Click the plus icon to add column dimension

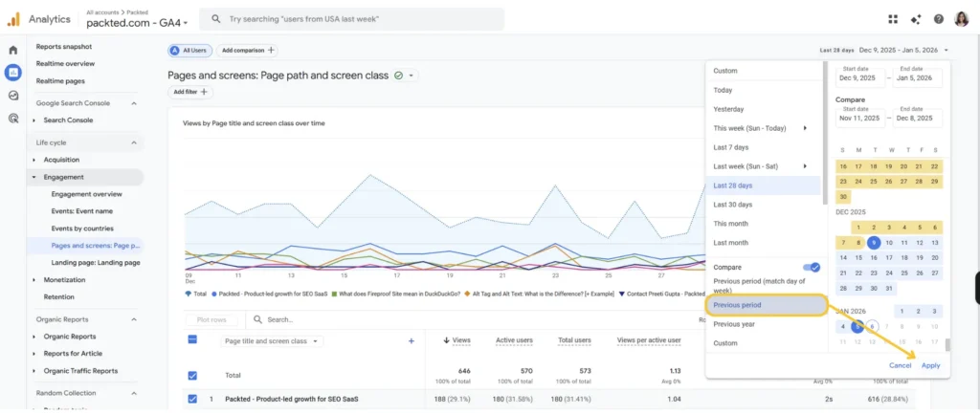point(412,340)
